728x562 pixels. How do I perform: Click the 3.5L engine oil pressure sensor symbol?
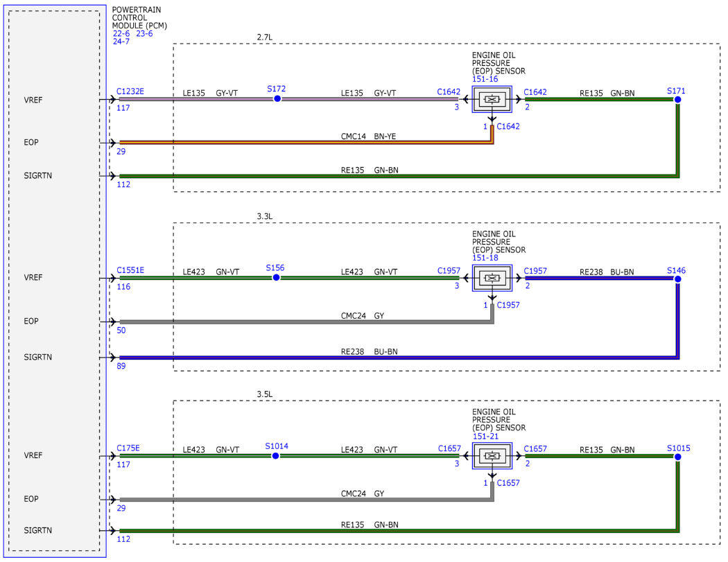click(x=492, y=456)
